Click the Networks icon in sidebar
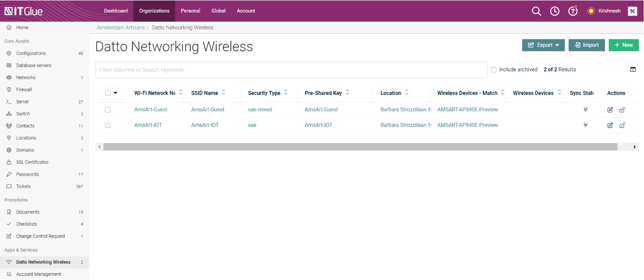Viewport: 644px width, 280px height. click(9, 77)
